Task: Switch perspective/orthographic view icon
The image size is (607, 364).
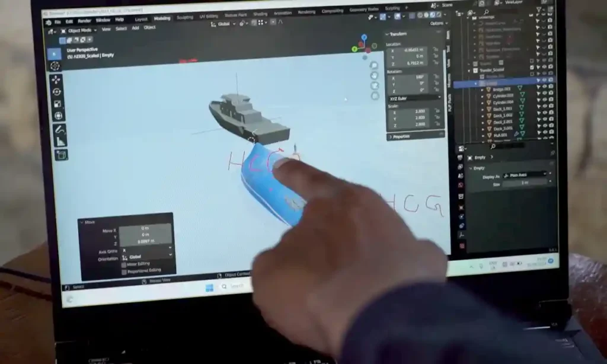Action: coord(375,95)
